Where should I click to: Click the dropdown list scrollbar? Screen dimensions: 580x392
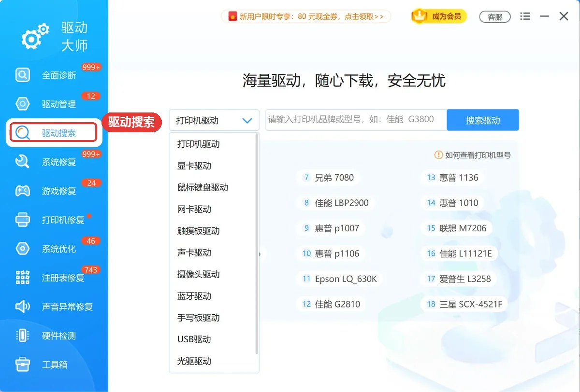[256, 244]
